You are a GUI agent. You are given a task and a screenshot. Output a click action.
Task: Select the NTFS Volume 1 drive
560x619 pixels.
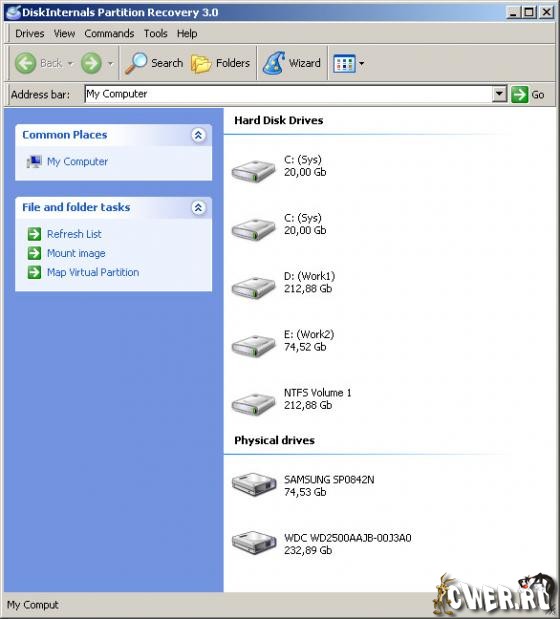(291, 399)
